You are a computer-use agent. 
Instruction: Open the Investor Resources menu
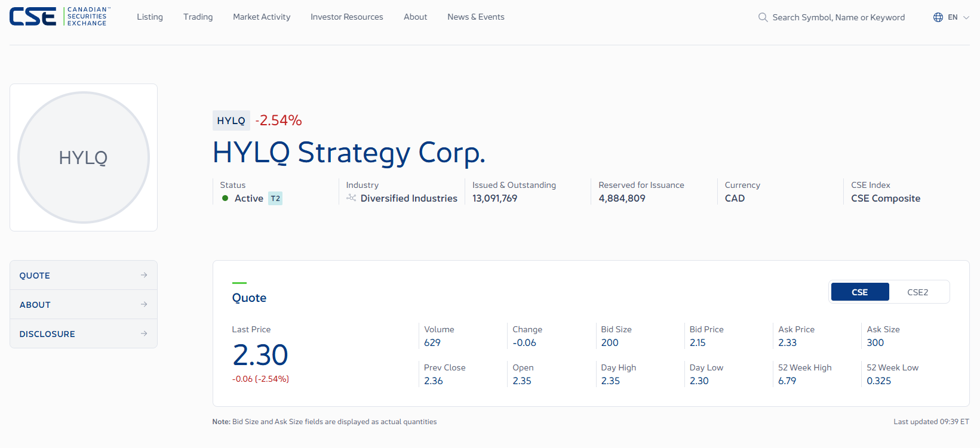[347, 17]
